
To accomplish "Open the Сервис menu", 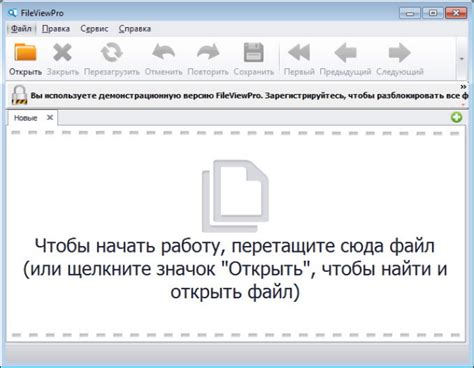I will click(x=94, y=29).
